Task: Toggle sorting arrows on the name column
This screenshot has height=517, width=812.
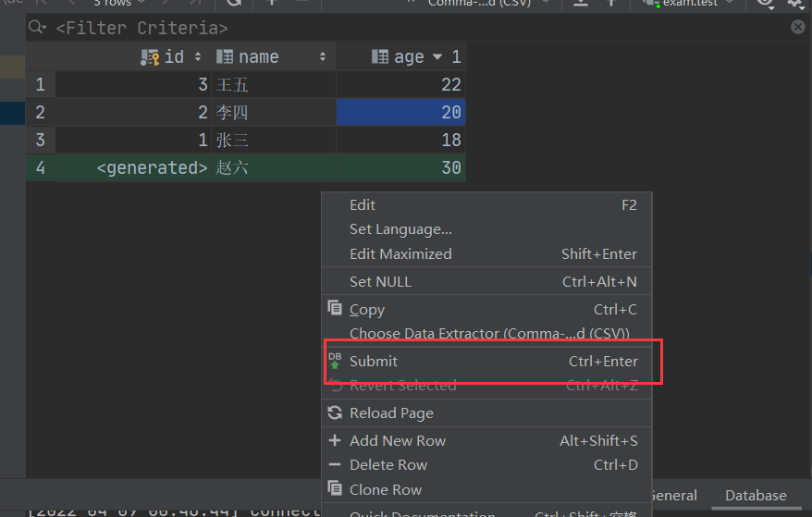Action: [323, 56]
